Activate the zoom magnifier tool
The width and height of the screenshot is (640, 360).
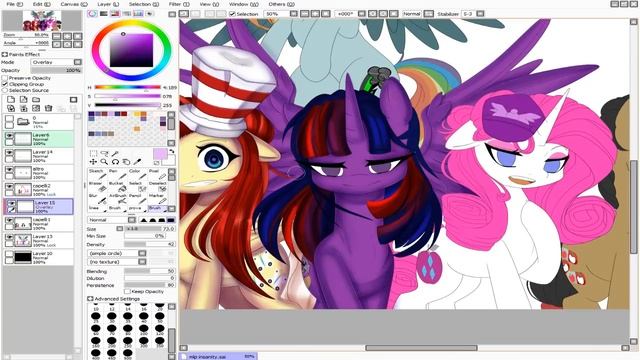pos(104,162)
